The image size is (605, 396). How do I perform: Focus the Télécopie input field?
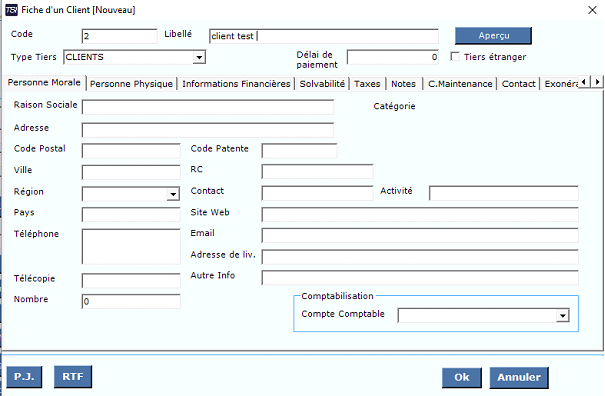click(131, 281)
